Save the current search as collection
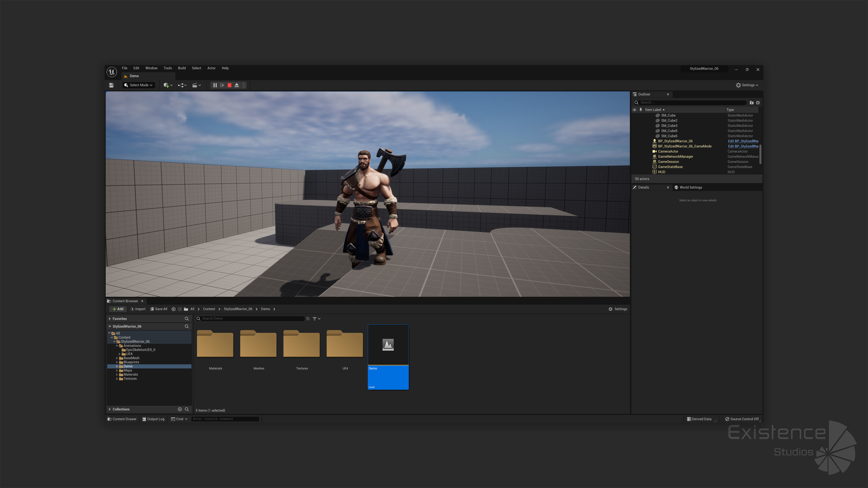This screenshot has width=868, height=488. 308,319
